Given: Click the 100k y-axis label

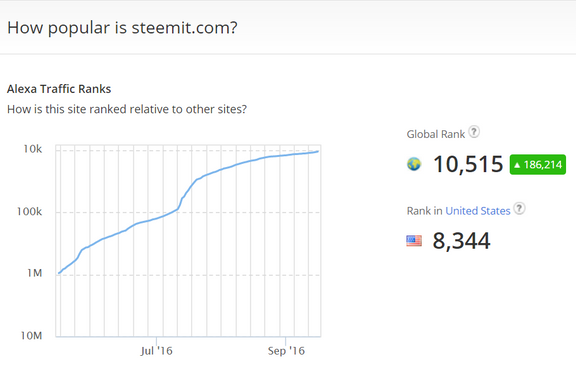Looking at the screenshot, I should [29, 212].
